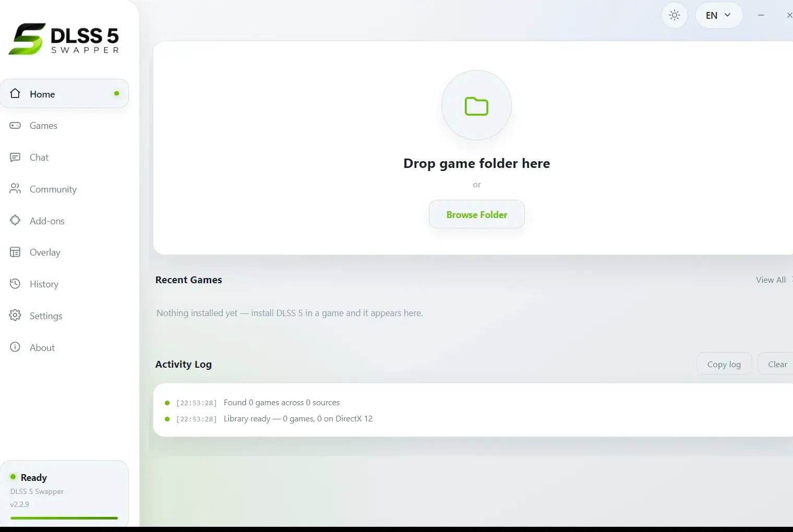Toggle light/dark theme with sun button
793x532 pixels.
tap(675, 15)
